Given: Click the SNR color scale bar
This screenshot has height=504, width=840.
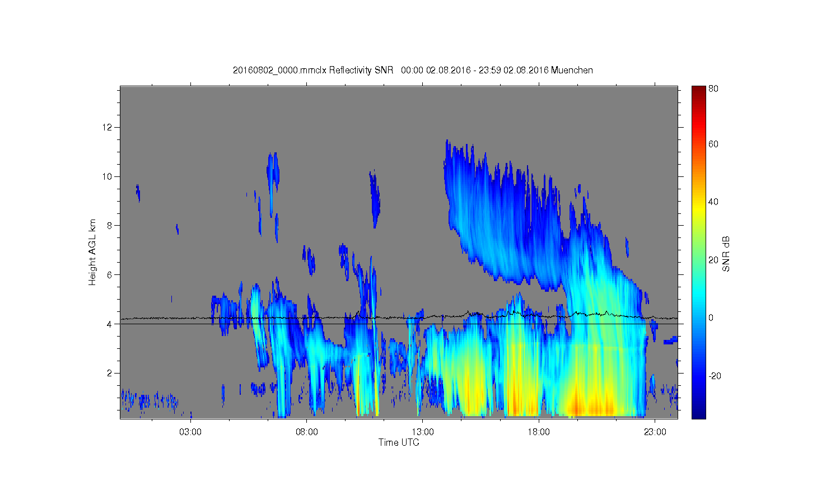Looking at the screenshot, I should 698,252.
